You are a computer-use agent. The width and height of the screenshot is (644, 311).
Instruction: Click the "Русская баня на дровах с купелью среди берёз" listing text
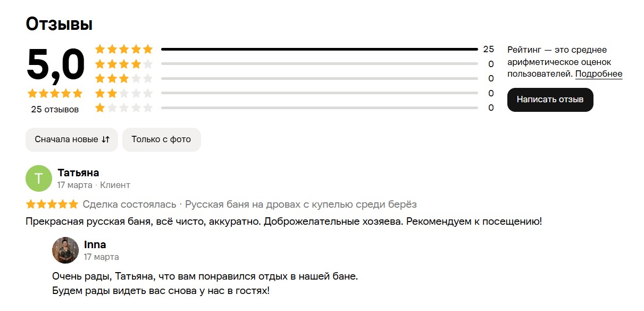pyautogui.click(x=301, y=204)
